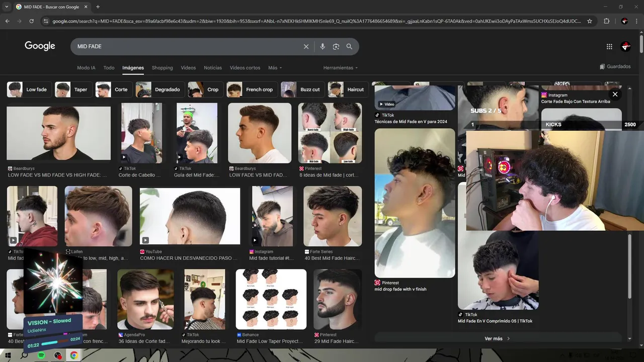This screenshot has width=644, height=362.
Task: Open Pinterest 29 Mid Fade Haircuts image
Action: pos(338,299)
